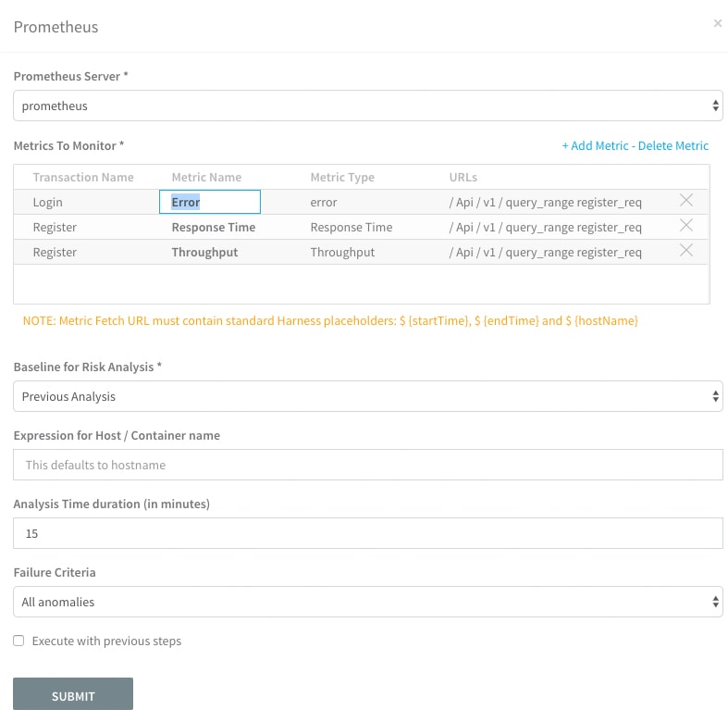The height and width of the screenshot is (722, 728).
Task: Open the Baseline for Risk Analysis dropdown
Action: tap(368, 396)
